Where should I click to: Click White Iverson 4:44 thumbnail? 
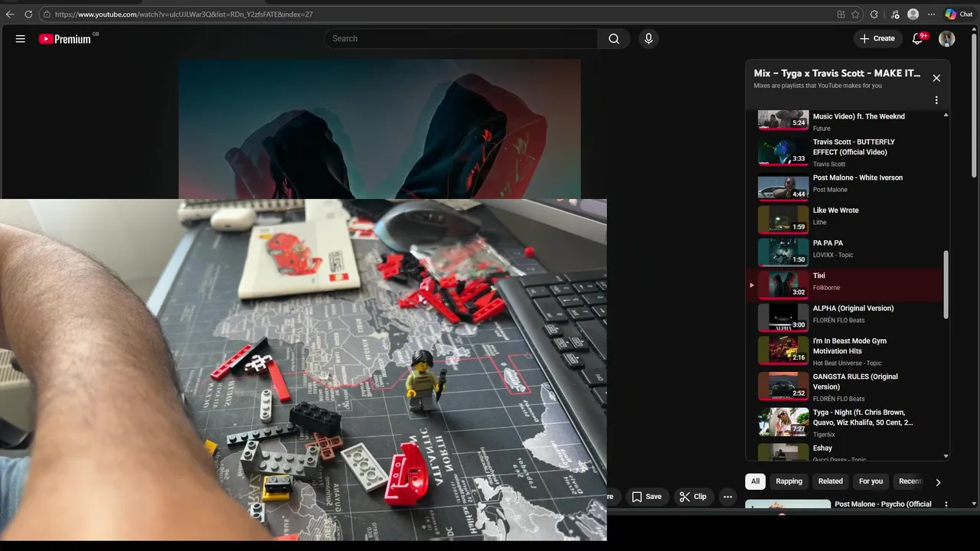click(x=782, y=187)
